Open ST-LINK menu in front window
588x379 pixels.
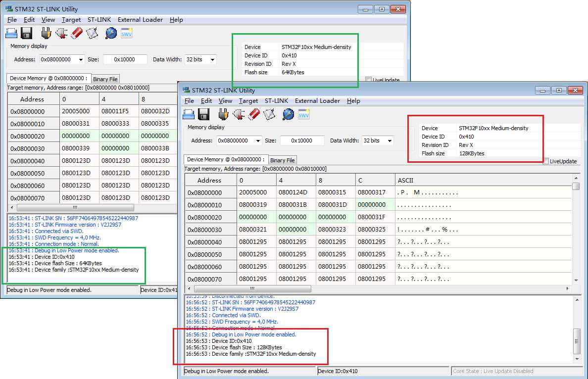(x=276, y=101)
